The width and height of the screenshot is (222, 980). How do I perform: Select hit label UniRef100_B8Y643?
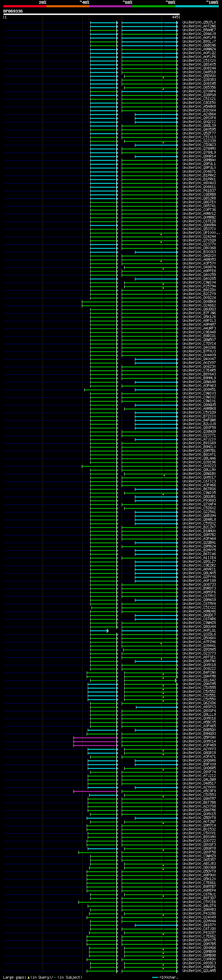tap(199, 374)
